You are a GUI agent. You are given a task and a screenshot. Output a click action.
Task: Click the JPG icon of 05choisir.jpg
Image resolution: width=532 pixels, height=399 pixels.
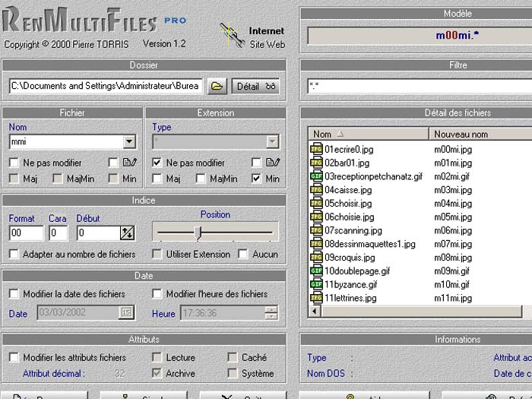316,203
